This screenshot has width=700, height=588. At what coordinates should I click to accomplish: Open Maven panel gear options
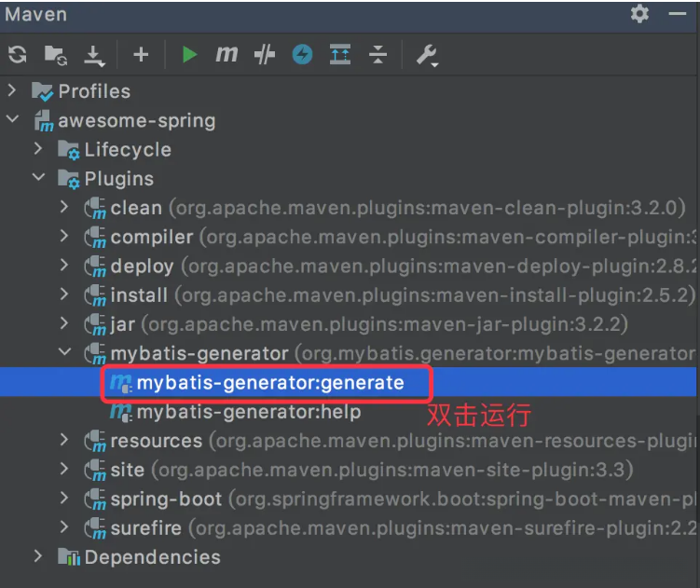639,14
